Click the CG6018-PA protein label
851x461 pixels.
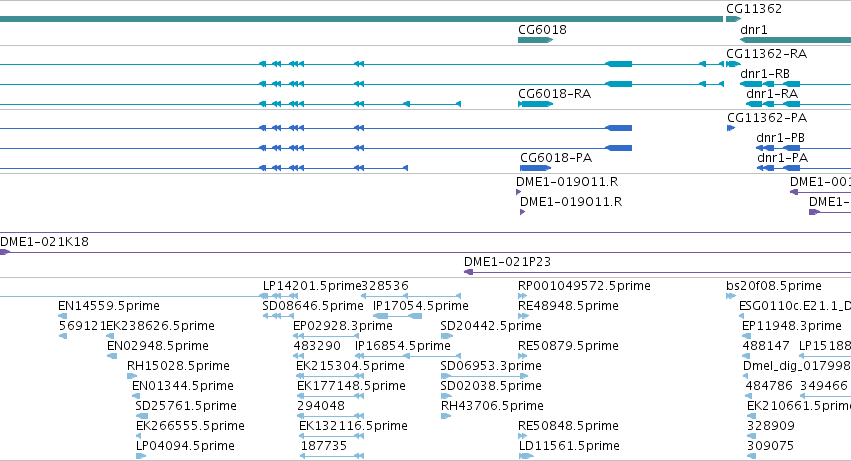556,158
